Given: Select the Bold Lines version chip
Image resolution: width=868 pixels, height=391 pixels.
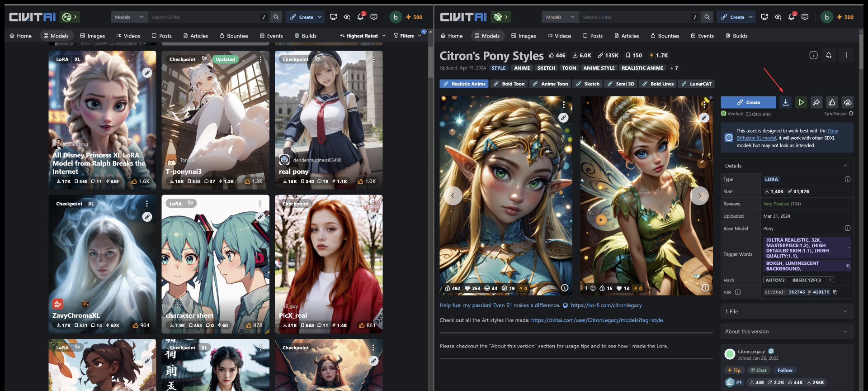Looking at the screenshot, I should tap(658, 84).
